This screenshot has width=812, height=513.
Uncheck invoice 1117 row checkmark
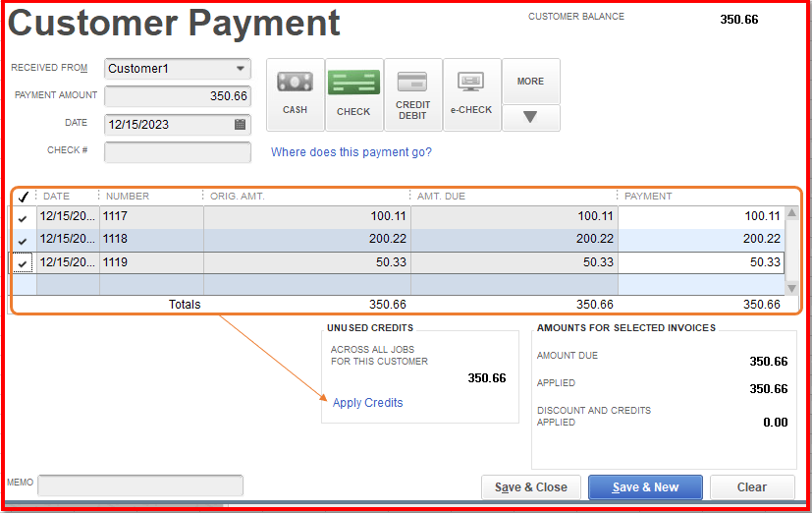click(23, 217)
